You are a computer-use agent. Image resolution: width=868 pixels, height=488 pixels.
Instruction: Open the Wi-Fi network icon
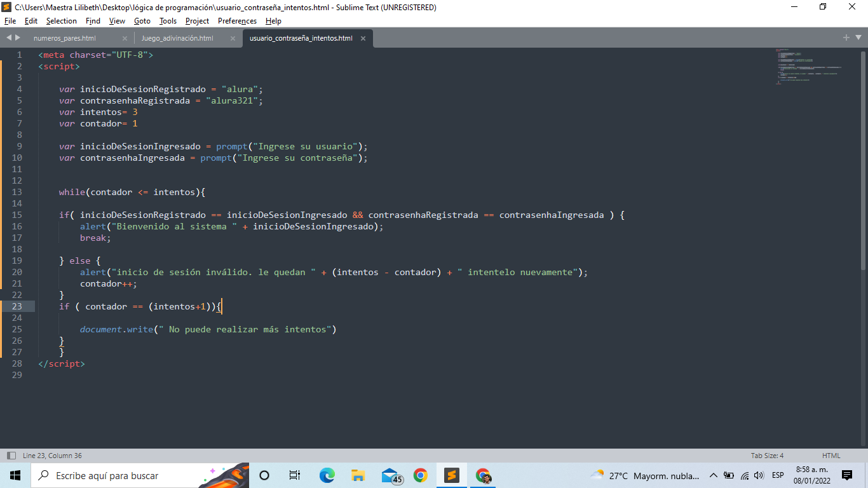click(744, 475)
